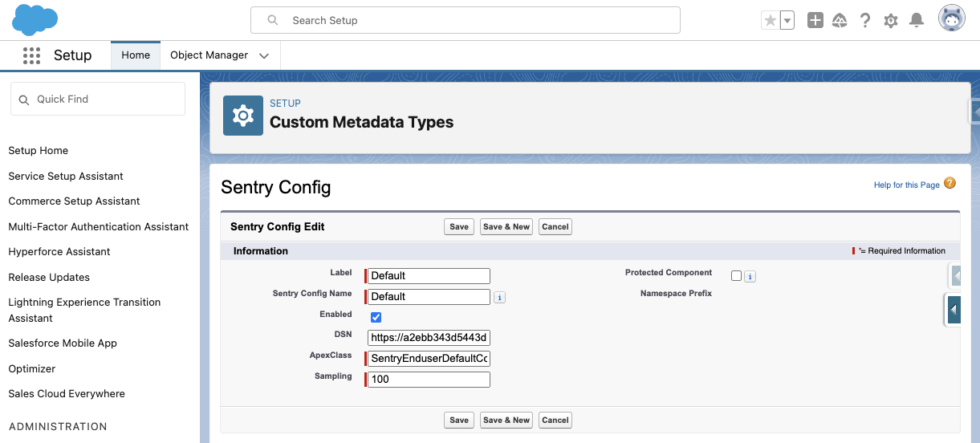Image resolution: width=980 pixels, height=443 pixels.
Task: Uncheck the Enabled checkbox
Action: 376,318
